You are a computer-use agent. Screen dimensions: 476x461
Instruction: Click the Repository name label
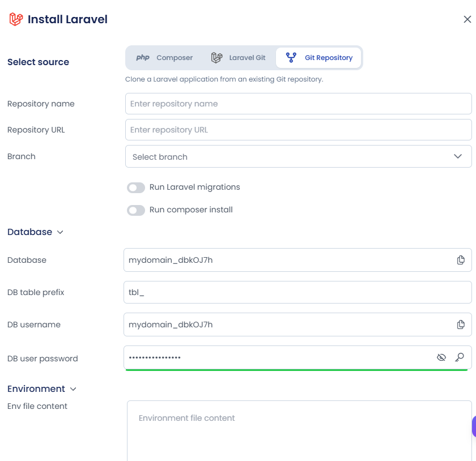point(41,104)
